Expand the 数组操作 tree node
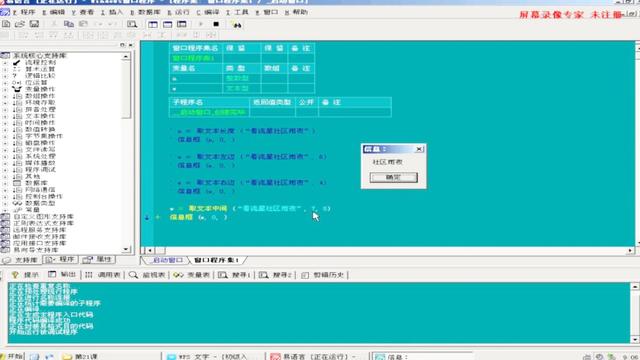This screenshot has height=360, width=640. pos(5,96)
